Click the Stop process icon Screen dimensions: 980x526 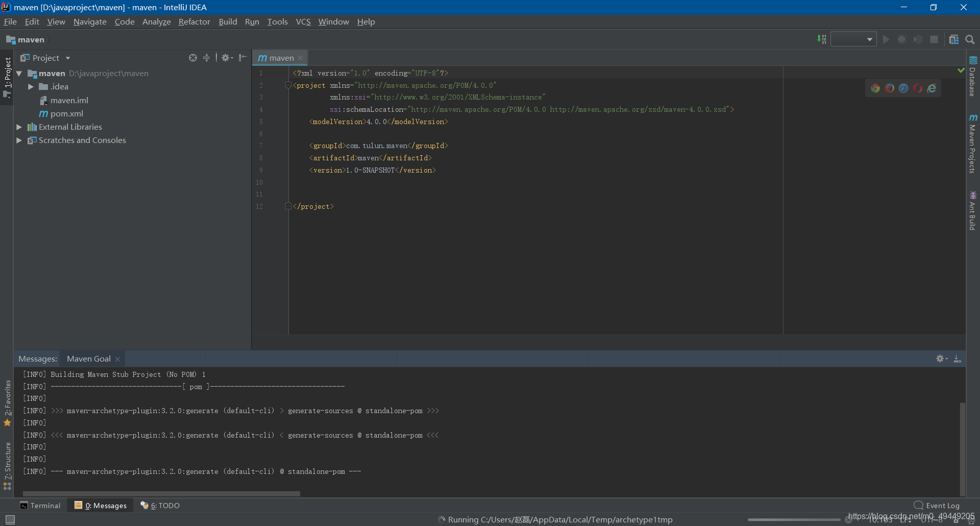click(x=934, y=39)
